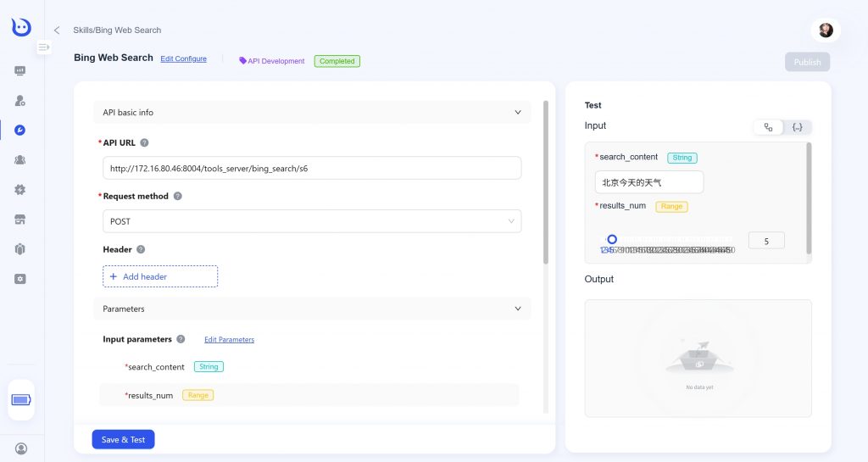Open the gear settings icon in sidebar
Viewport: 868px width, 462px height.
tap(20, 189)
